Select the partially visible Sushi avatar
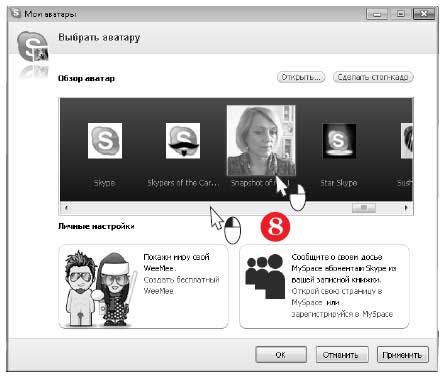Screen dimensions: 445x379 tap(407, 141)
